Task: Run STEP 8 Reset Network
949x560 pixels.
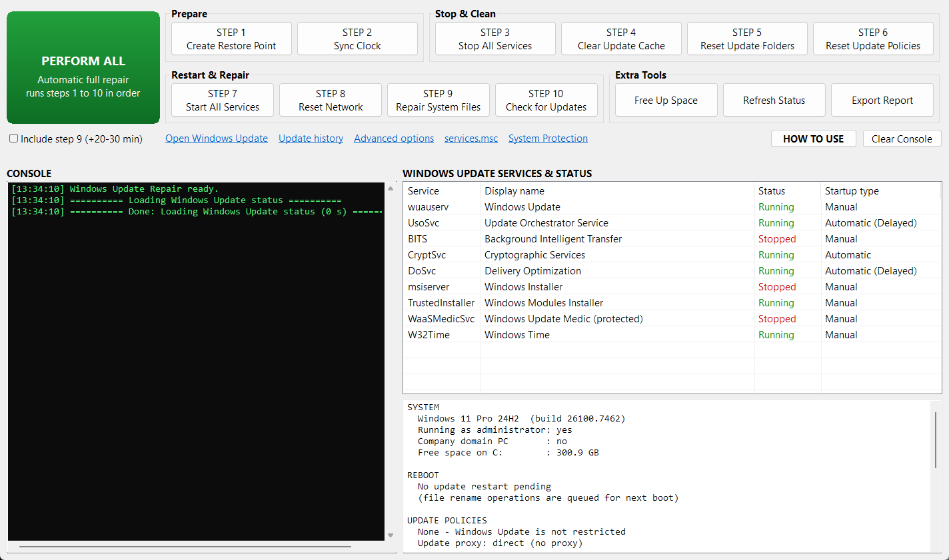Action: point(331,100)
